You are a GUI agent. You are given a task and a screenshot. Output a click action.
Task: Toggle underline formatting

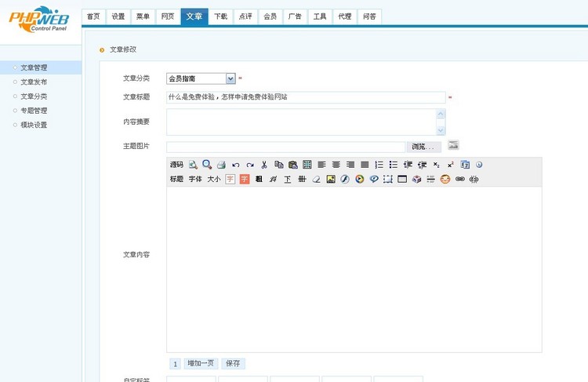click(287, 179)
